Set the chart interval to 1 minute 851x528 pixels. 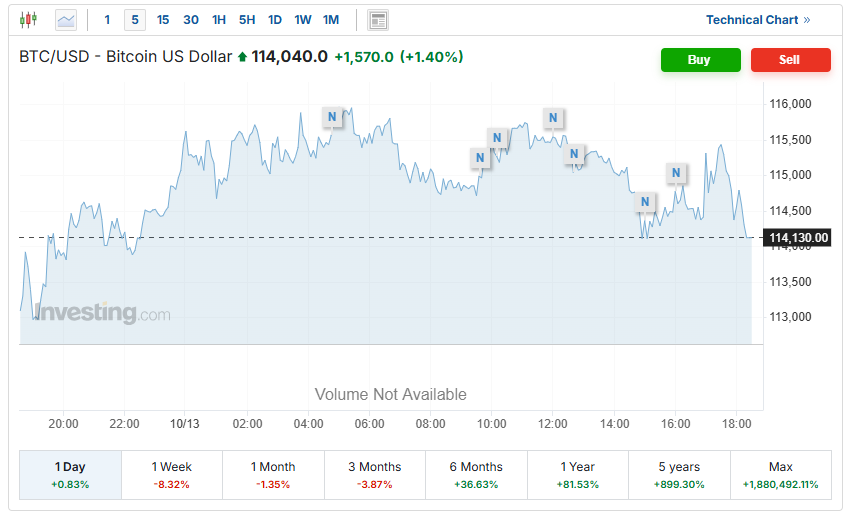coord(107,20)
